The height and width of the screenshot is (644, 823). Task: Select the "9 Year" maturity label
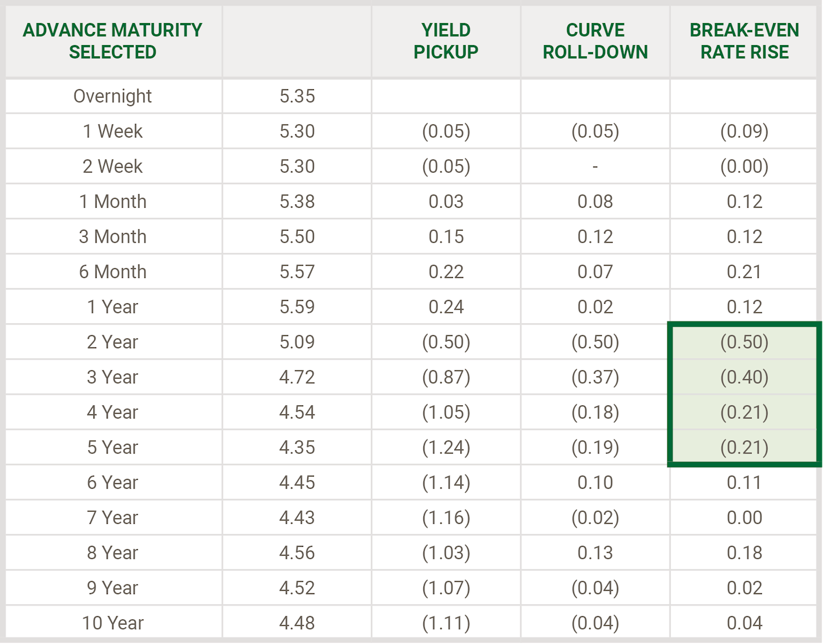[113, 588]
